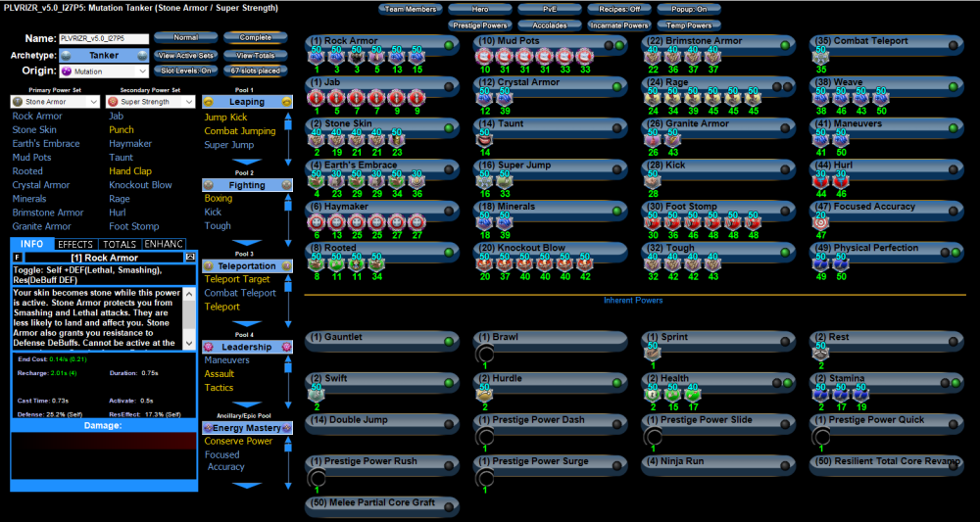Click the first enhancement slot in Taunt
This screenshot has height=522, width=980.
click(x=482, y=141)
